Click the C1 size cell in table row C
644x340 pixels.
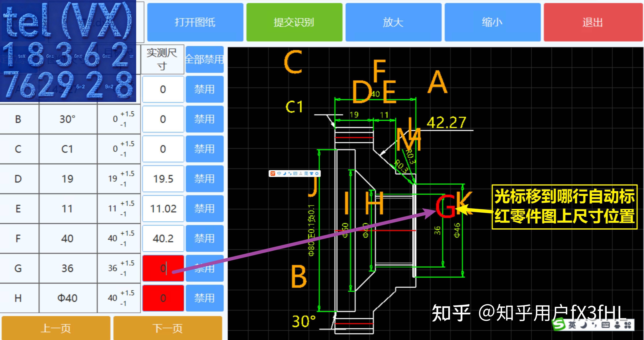tap(68, 149)
